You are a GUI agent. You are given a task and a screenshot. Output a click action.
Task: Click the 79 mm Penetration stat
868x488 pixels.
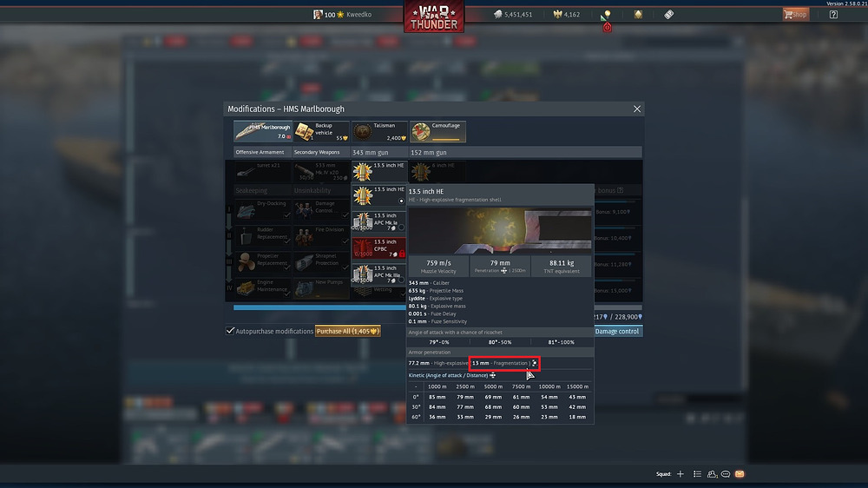(500, 267)
